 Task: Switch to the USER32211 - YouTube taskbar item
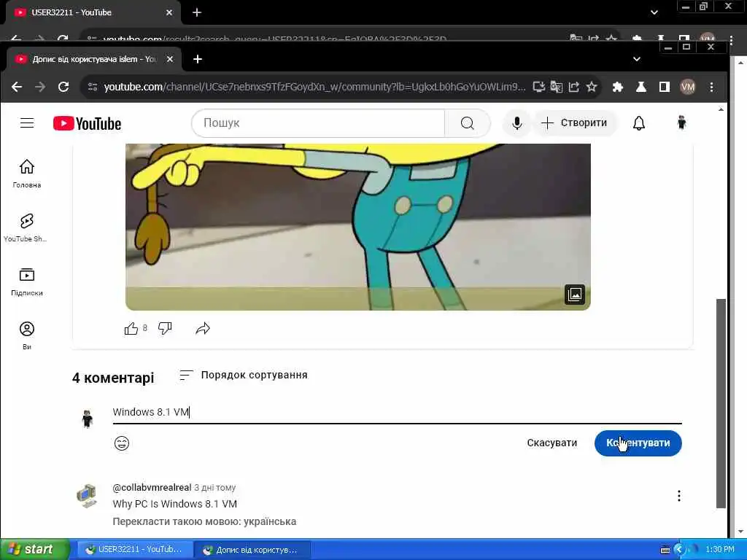point(135,550)
